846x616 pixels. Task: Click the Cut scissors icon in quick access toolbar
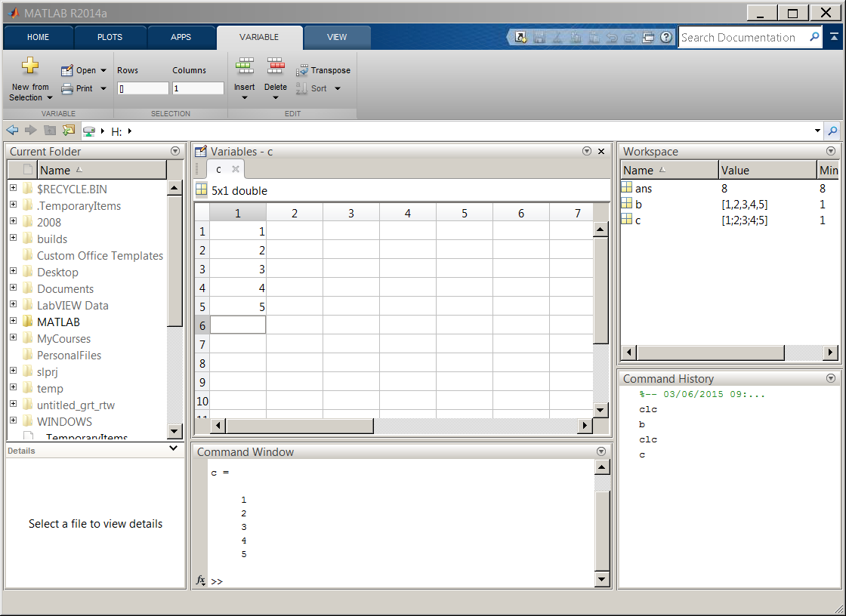pos(557,37)
